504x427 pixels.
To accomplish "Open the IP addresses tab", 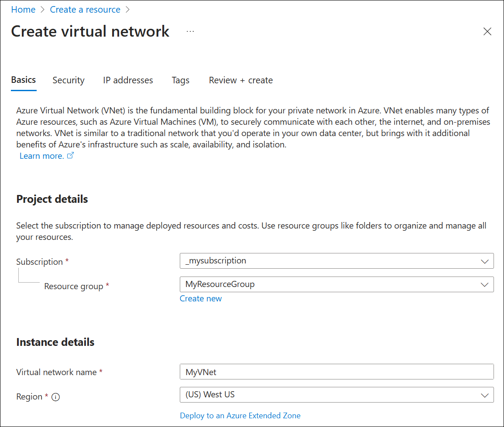I will tap(128, 80).
